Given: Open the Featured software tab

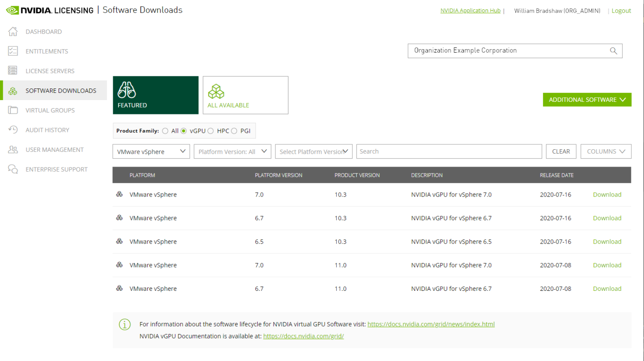Looking at the screenshot, I should (155, 95).
